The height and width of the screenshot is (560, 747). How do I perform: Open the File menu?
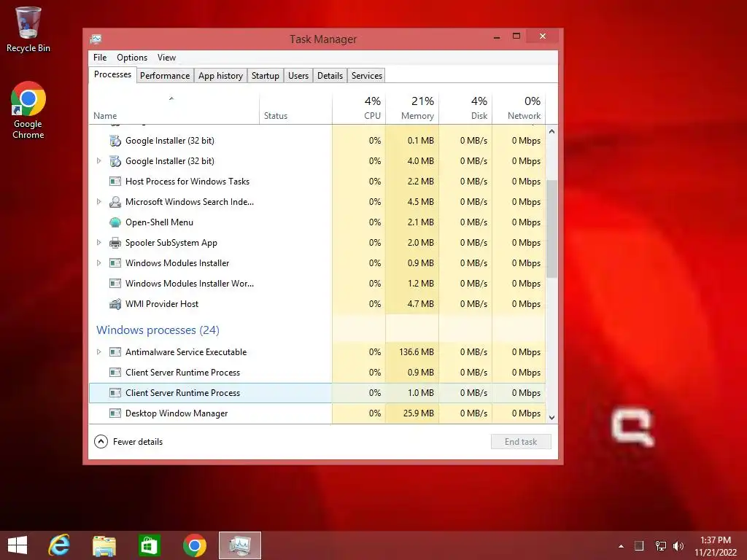(x=100, y=58)
